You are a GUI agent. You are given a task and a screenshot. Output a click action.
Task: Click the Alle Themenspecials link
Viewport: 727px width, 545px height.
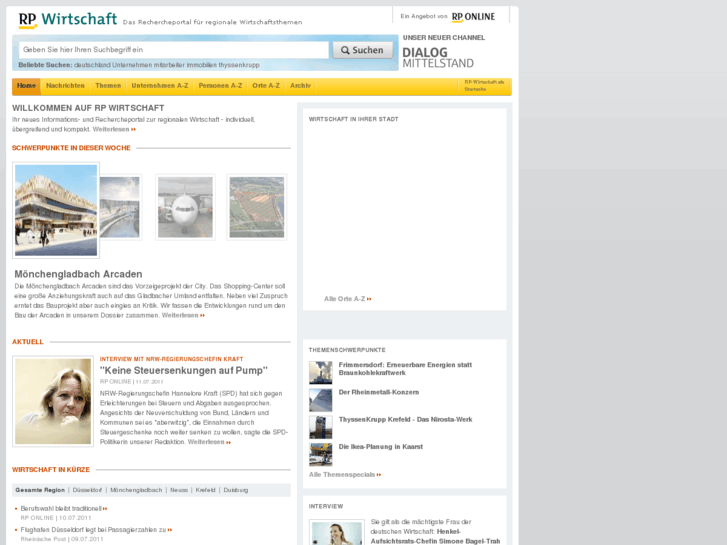345,475
